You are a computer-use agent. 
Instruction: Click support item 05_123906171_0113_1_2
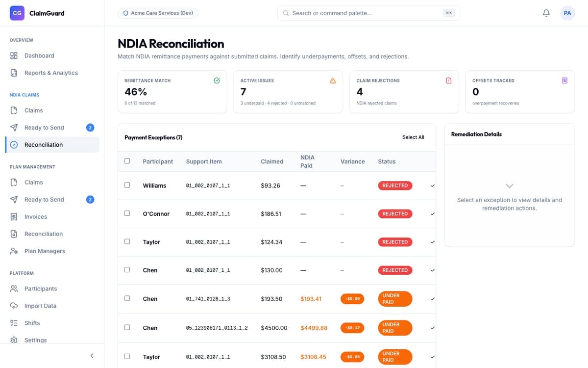(x=217, y=328)
